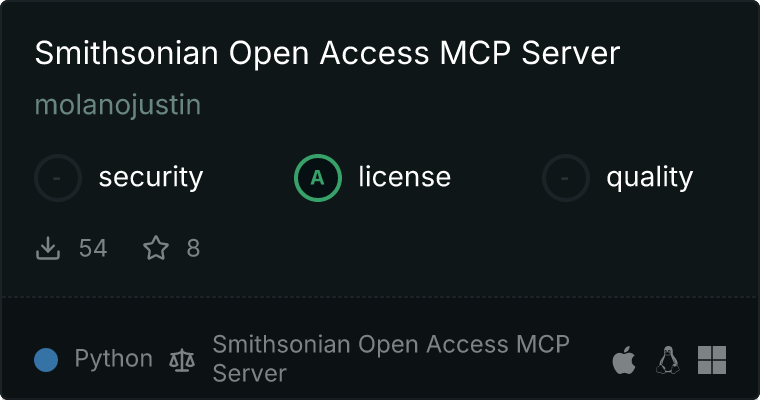The width and height of the screenshot is (760, 400).
Task: Click the star icon to favorite
Action: click(156, 248)
